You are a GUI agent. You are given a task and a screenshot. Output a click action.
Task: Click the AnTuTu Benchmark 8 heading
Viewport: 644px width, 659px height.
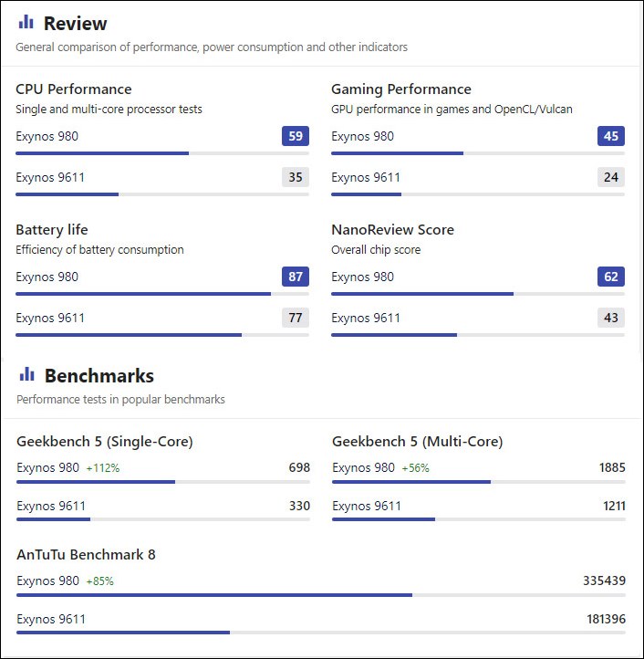86,555
